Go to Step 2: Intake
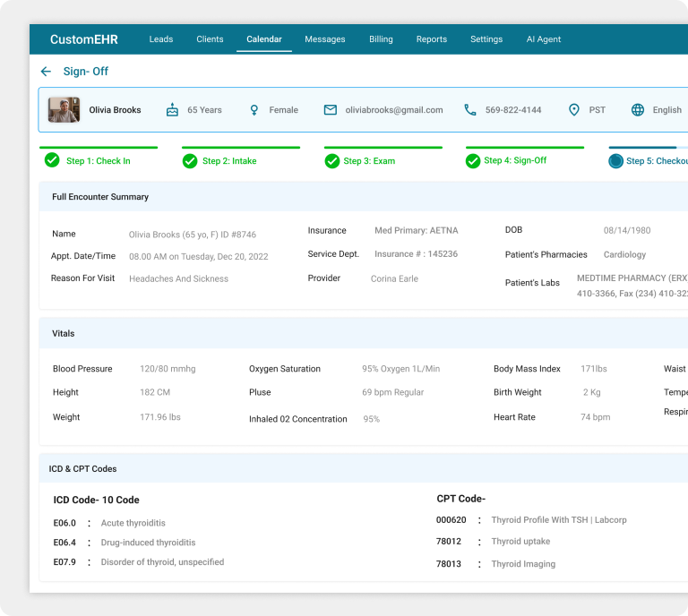 click(229, 161)
